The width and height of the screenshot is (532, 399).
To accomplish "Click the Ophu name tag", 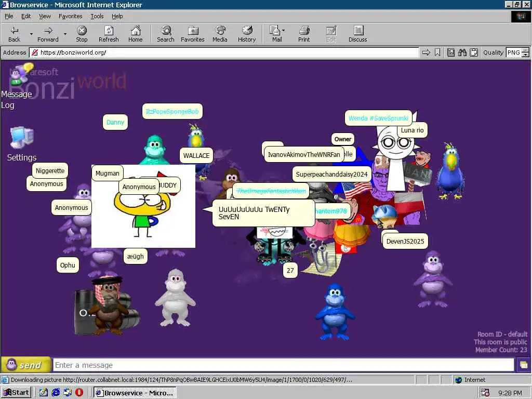I will tap(68, 265).
